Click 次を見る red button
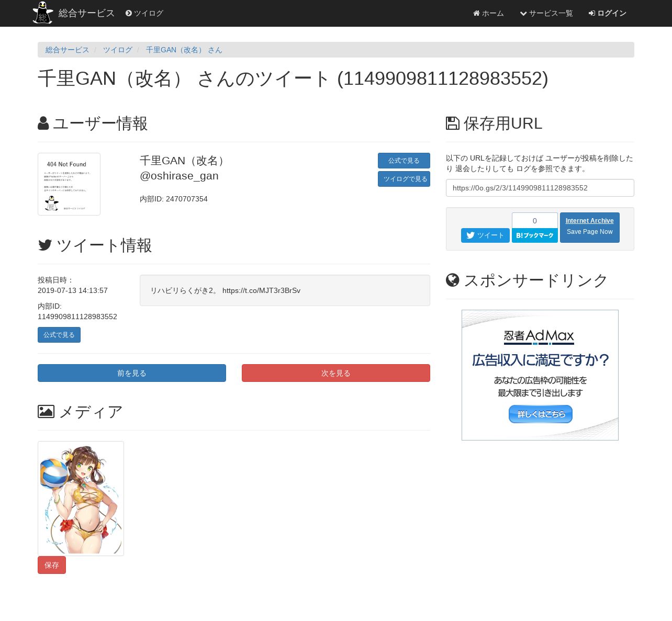The image size is (672, 621). (336, 373)
